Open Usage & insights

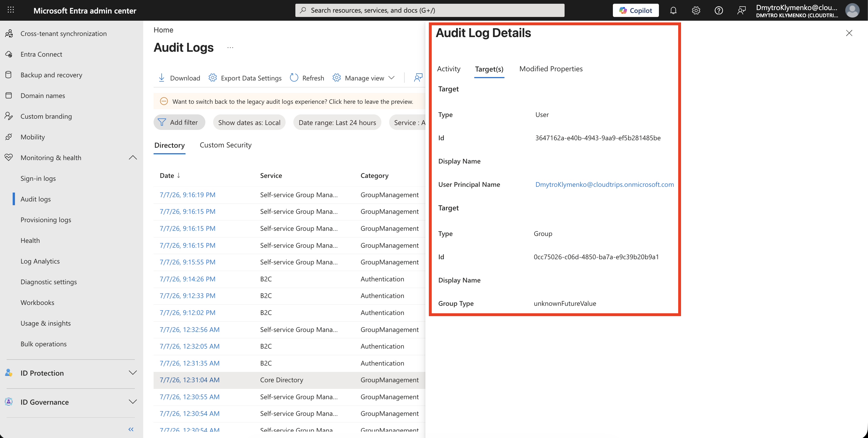pyautogui.click(x=45, y=323)
